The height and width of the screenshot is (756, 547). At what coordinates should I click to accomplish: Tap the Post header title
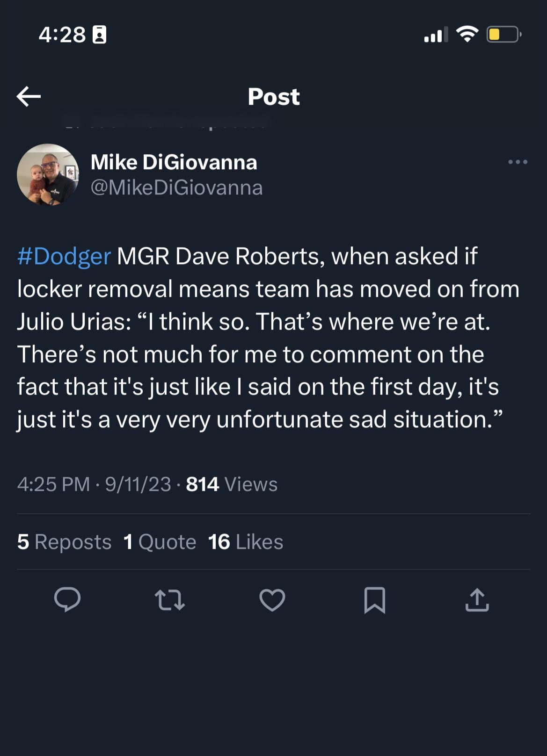(274, 97)
